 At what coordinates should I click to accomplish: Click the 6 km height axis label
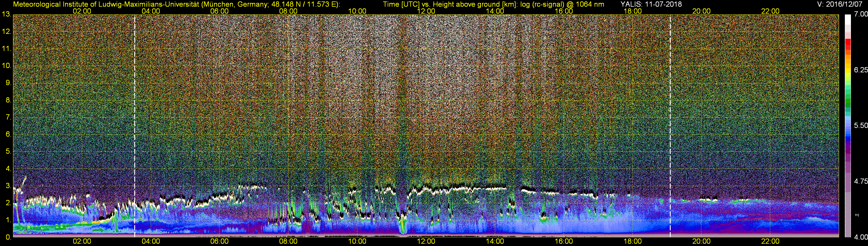click(x=8, y=135)
